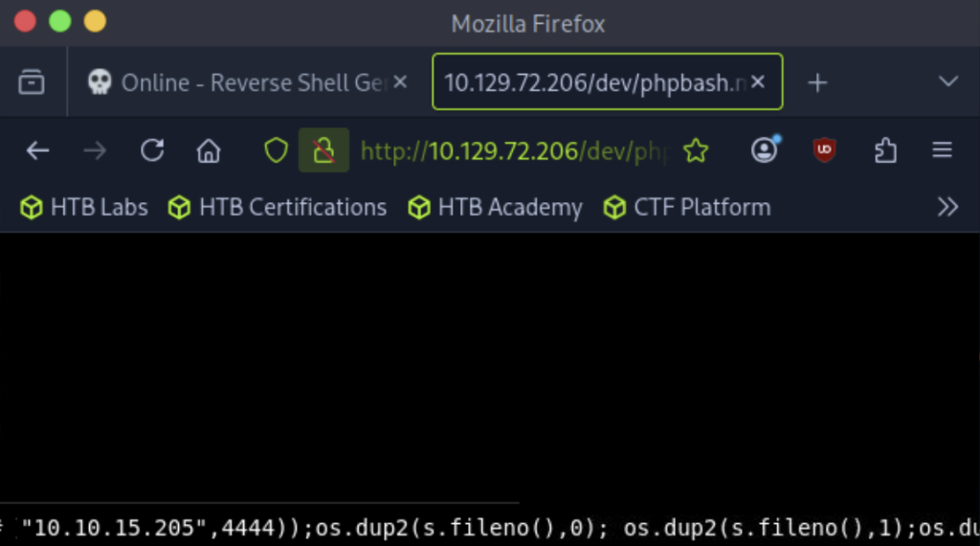Open CTF Platform bookmark
Image resolution: width=980 pixels, height=546 pixels.
click(x=687, y=207)
